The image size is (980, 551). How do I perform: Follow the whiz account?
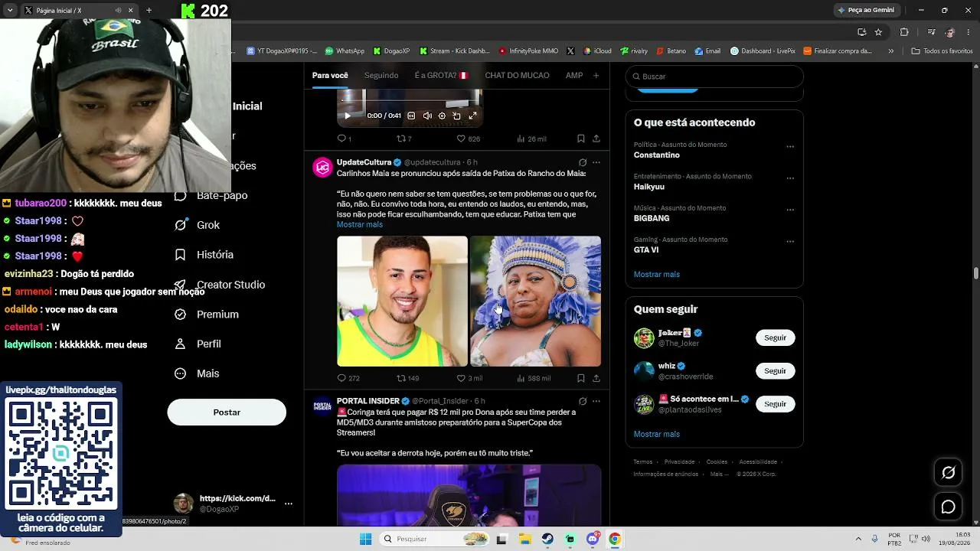point(776,371)
